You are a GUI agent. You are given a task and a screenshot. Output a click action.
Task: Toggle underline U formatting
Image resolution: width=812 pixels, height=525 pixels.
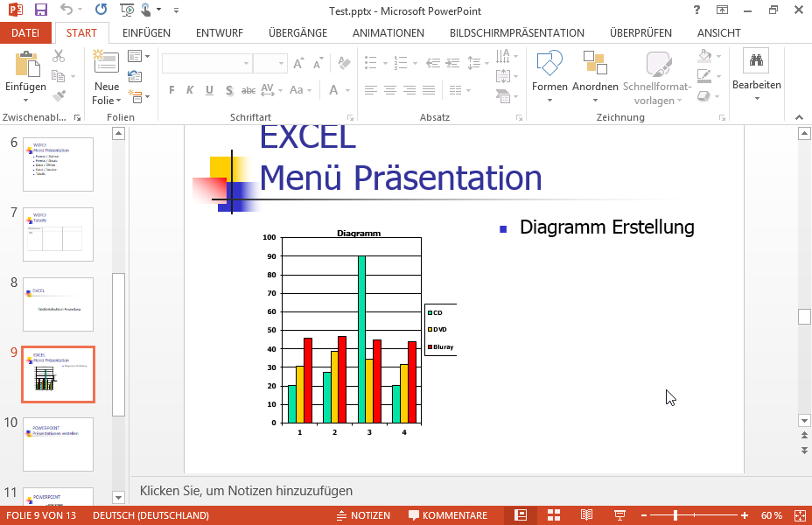(209, 90)
